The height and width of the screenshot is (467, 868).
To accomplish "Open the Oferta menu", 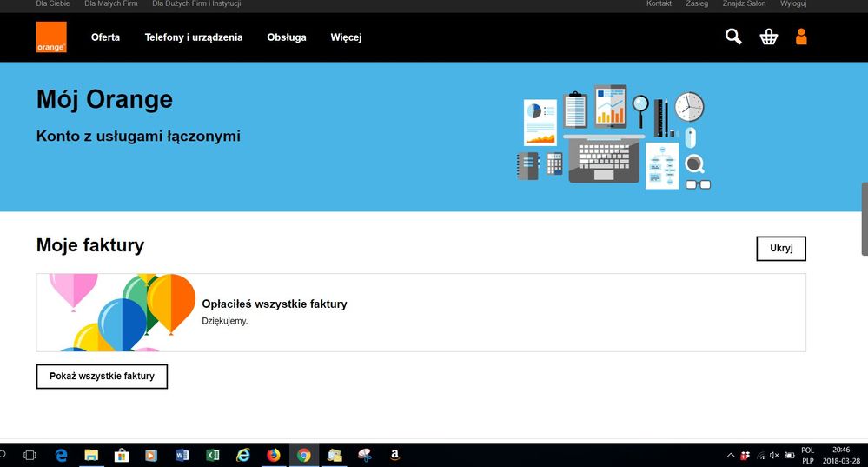I will 105,37.
